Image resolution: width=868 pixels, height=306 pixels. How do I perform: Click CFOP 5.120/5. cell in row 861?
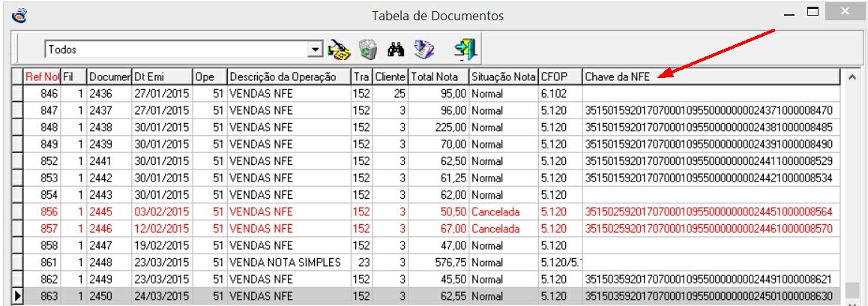(560, 262)
